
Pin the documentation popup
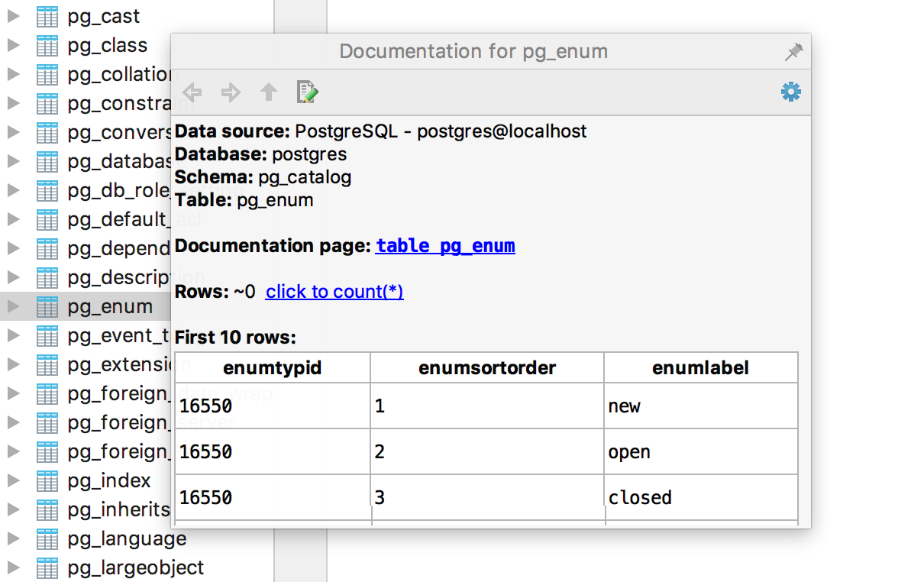pos(794,52)
